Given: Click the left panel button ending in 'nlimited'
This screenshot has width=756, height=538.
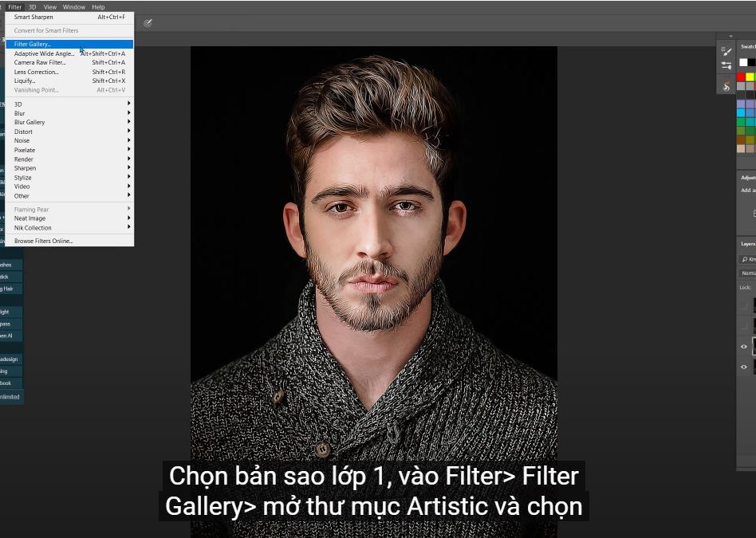Looking at the screenshot, I should (12, 397).
